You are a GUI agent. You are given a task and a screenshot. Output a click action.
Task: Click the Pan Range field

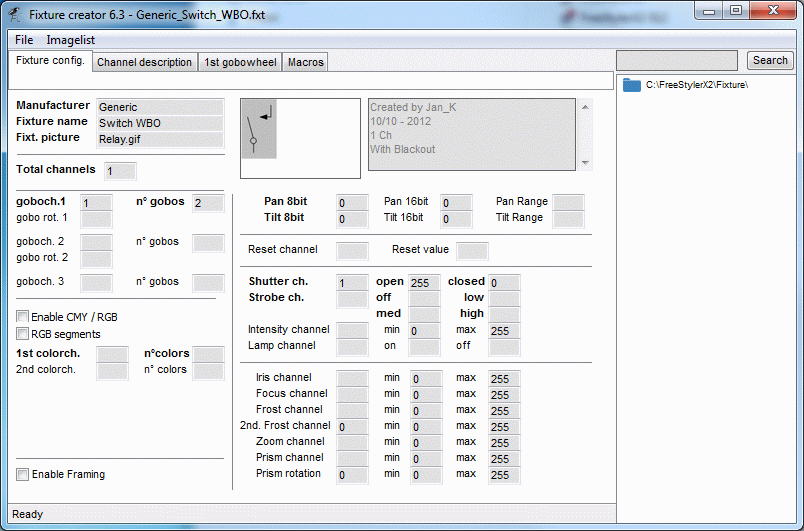(x=569, y=203)
